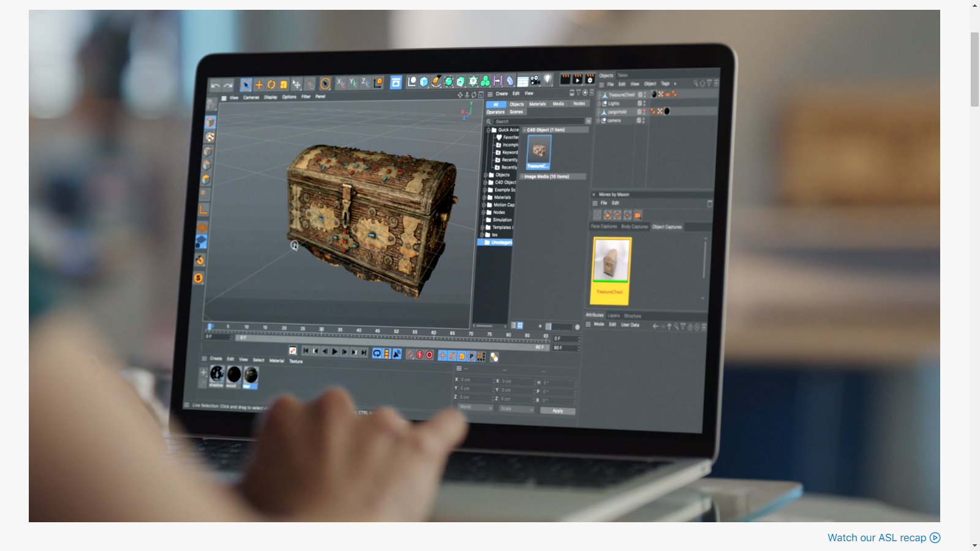
Task: Open the Asset Browser toolbar icon
Action: [x=396, y=82]
